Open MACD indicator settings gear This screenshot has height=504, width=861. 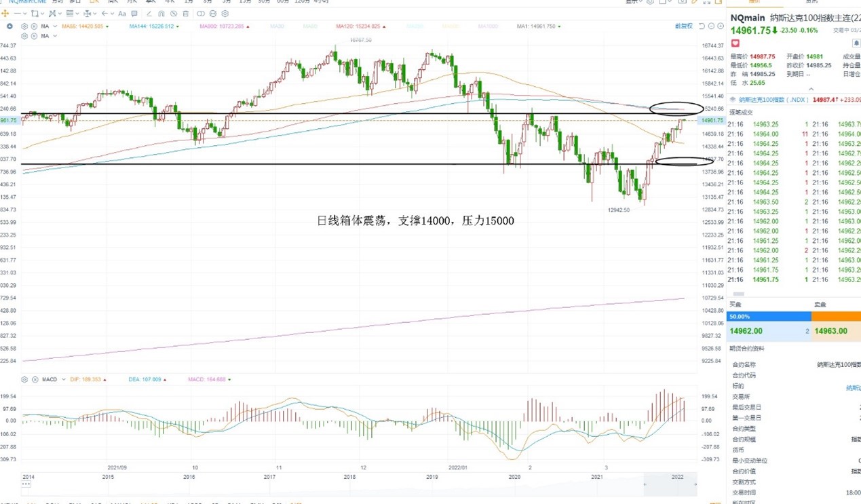(24, 380)
